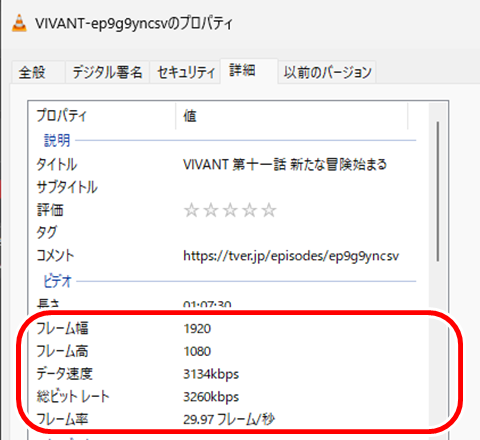The height and width of the screenshot is (440, 480).
Task: Click the vertical scrollbar thumb
Action: (438, 191)
